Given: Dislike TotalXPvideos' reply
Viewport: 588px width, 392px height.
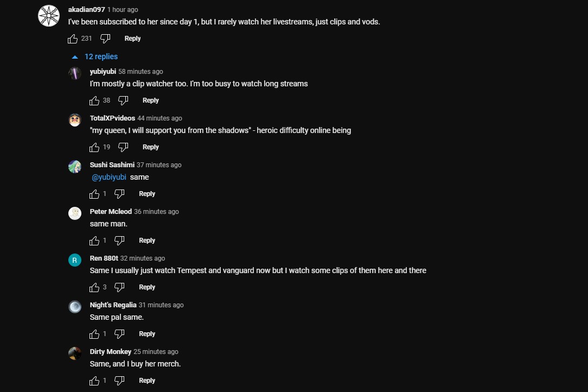Looking at the screenshot, I should (x=123, y=147).
